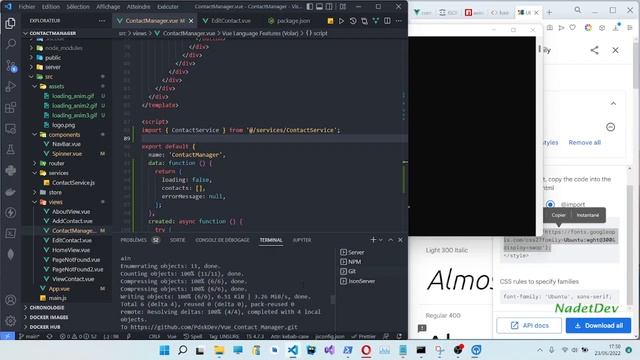The height and width of the screenshot is (360, 640).
Task: Add a new terminal with plus icon
Action: click(x=373, y=240)
